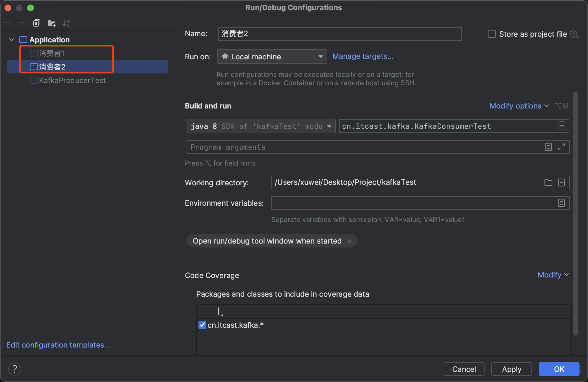Click the browse main class icon
Viewport: 588px width, 382px height.
562,126
